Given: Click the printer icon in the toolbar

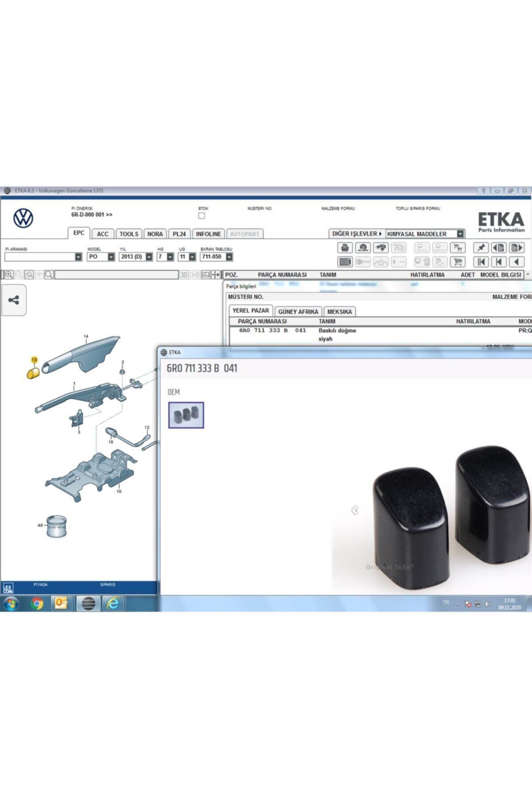Looking at the screenshot, I should click(344, 248).
